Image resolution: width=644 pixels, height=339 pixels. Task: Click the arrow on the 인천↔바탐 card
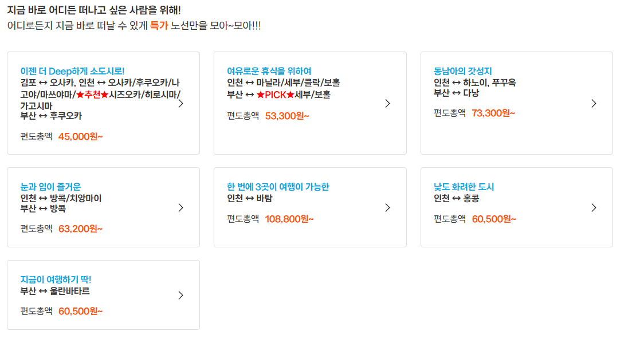(x=388, y=207)
